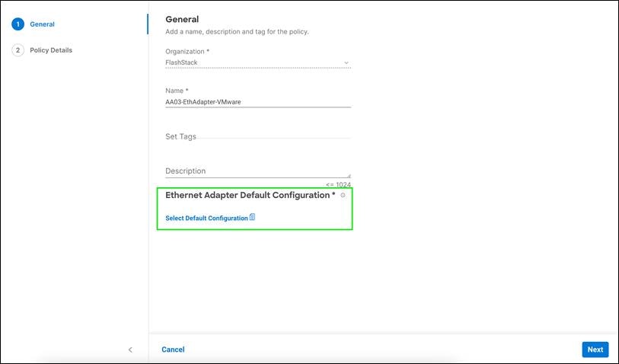Click the "<= 1024" character limit text
Viewport: 619px width, 364px height.
click(338, 184)
